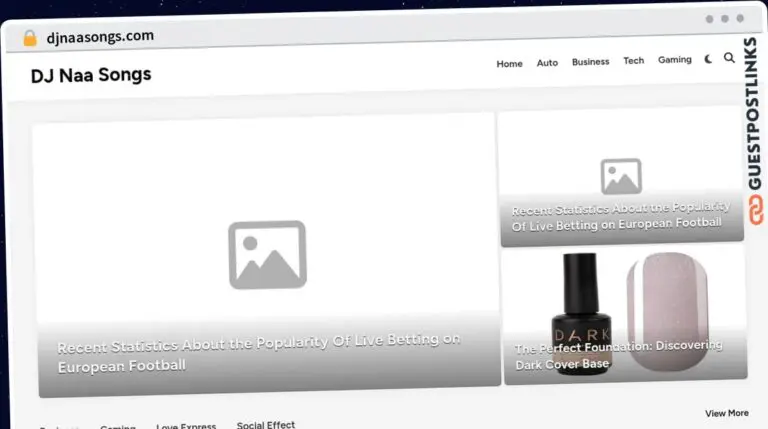
Task: Click the small image placeholder icon
Action: [x=621, y=176]
